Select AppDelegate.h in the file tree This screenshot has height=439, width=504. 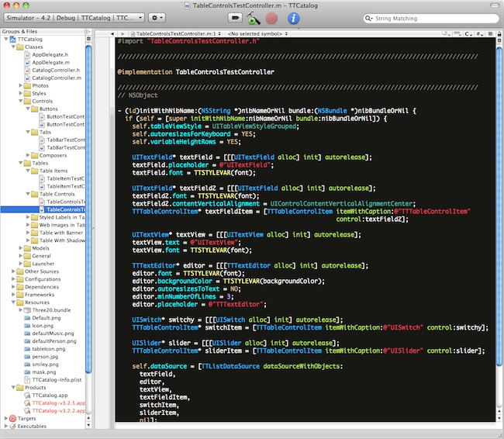coord(50,55)
